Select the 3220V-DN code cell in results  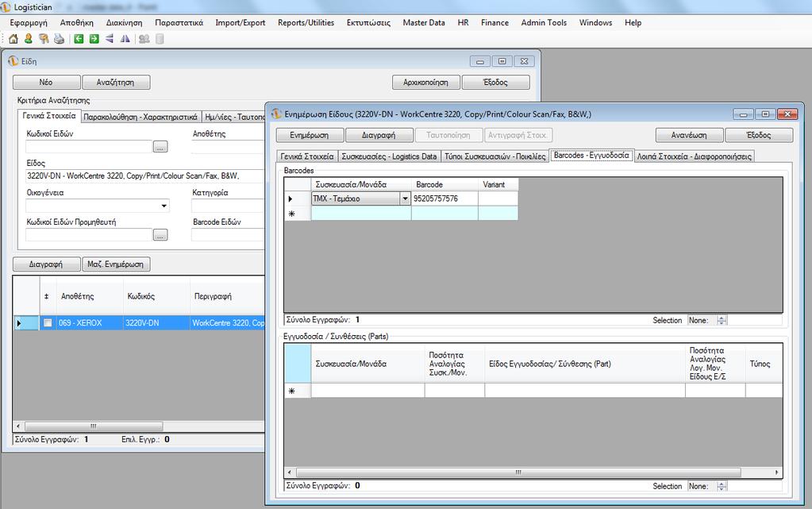(x=156, y=323)
